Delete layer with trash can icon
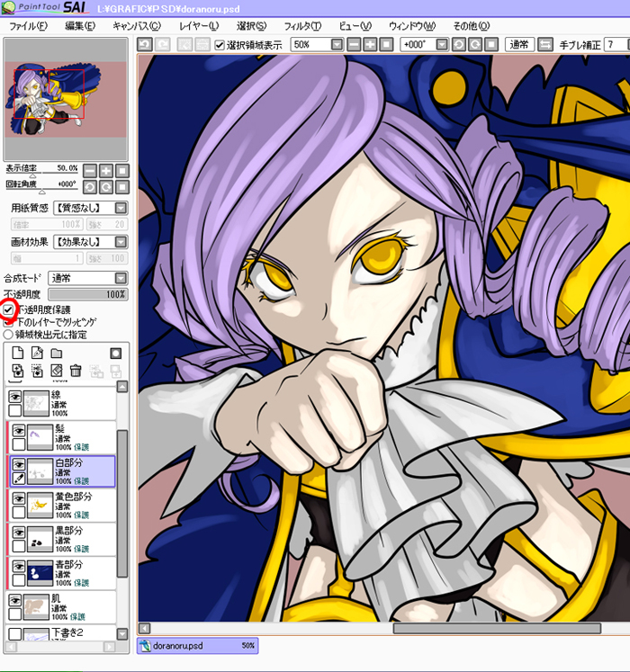The width and height of the screenshot is (630, 672). tap(76, 371)
